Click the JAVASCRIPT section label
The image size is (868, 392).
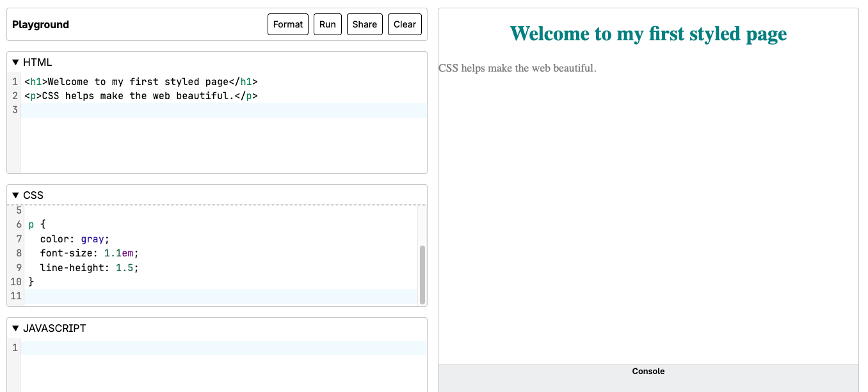click(x=54, y=329)
